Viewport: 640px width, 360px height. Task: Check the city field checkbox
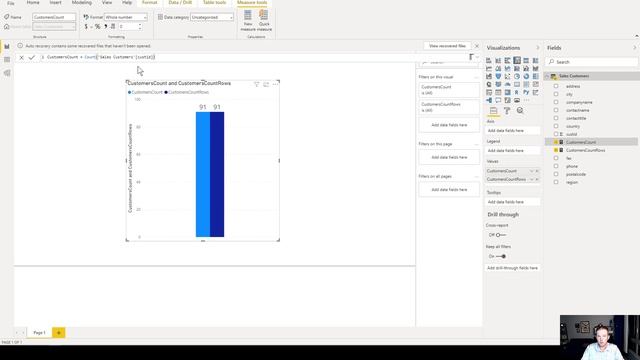(x=556, y=94)
